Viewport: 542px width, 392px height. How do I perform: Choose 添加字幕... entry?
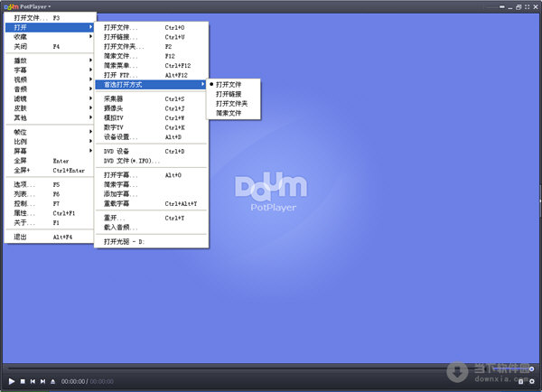151,194
